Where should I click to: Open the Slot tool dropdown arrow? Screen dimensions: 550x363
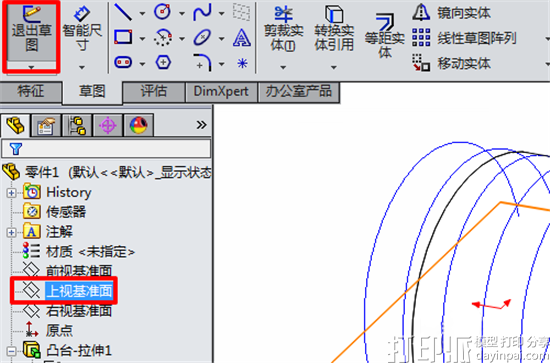point(142,64)
